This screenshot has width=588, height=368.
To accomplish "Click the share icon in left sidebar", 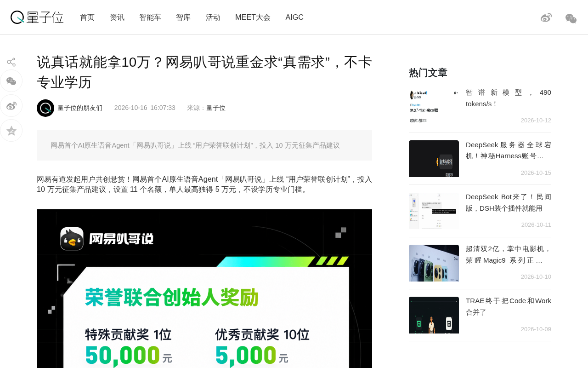I will click(11, 62).
